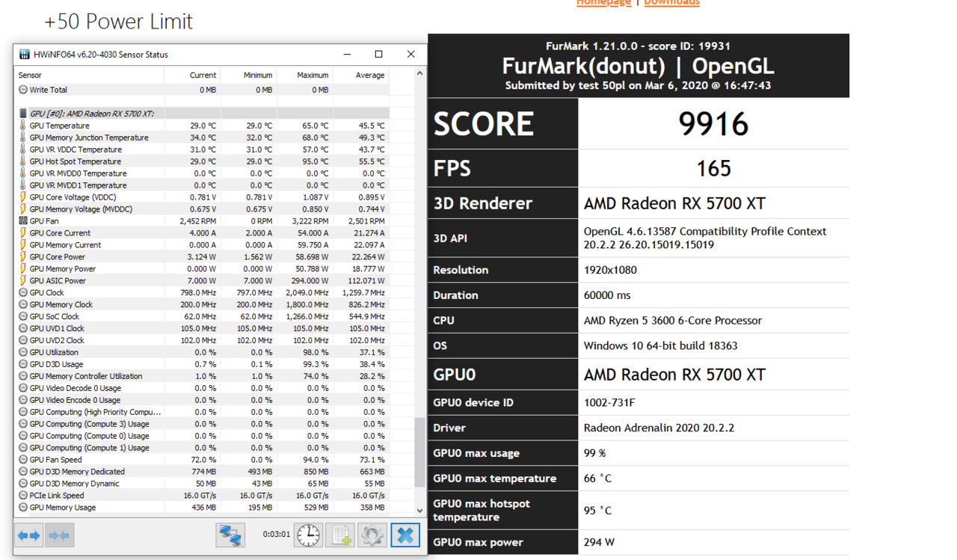The height and width of the screenshot is (560, 957).
Task: Click the 2,049.0 MHz maximum GPU clock value
Action: [307, 293]
